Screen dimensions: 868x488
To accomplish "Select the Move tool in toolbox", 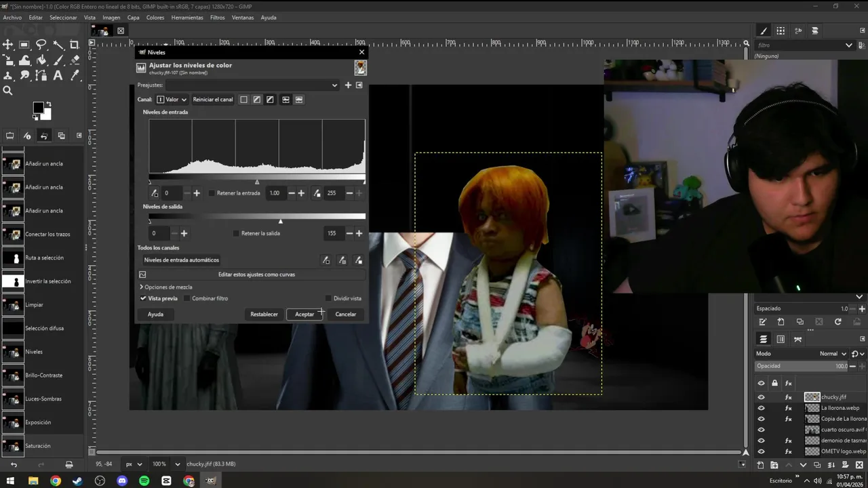I will click(x=8, y=45).
